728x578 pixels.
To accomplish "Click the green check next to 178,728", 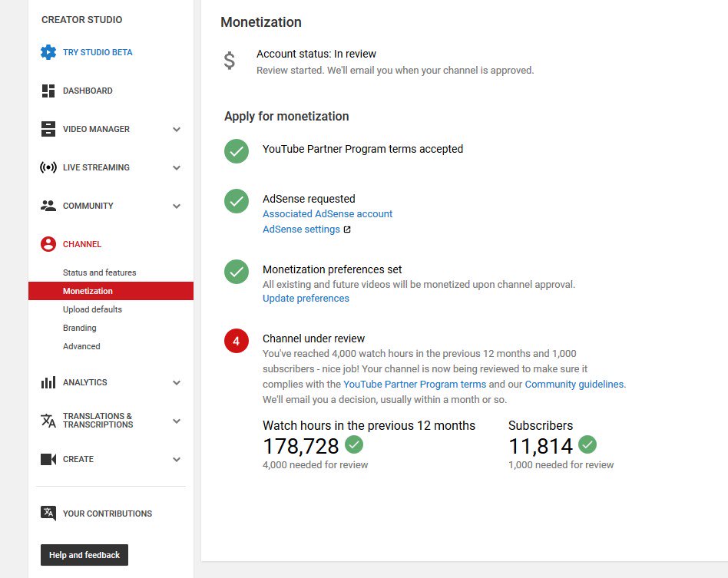I will pyautogui.click(x=354, y=444).
